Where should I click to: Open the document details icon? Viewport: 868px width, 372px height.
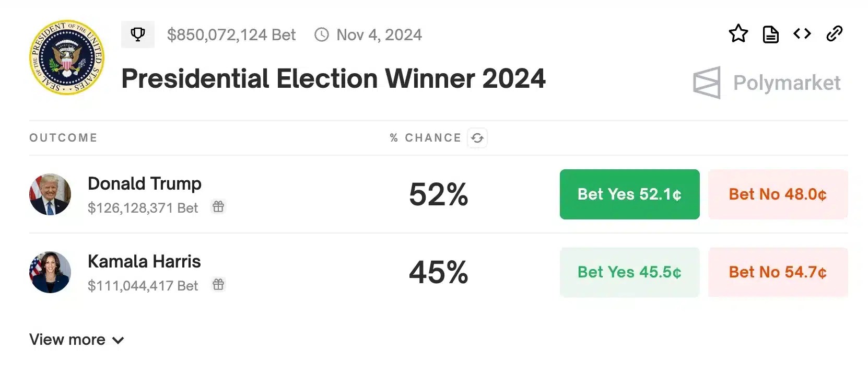770,34
